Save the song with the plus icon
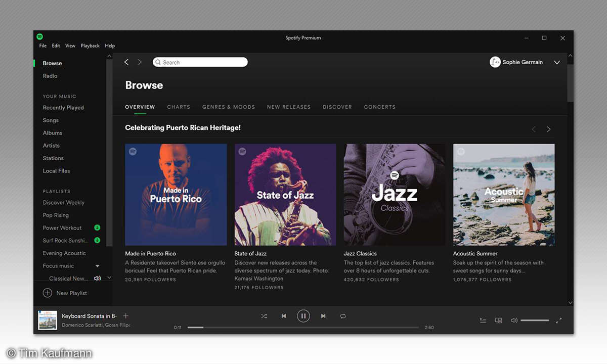Image resolution: width=607 pixels, height=364 pixels. click(126, 316)
